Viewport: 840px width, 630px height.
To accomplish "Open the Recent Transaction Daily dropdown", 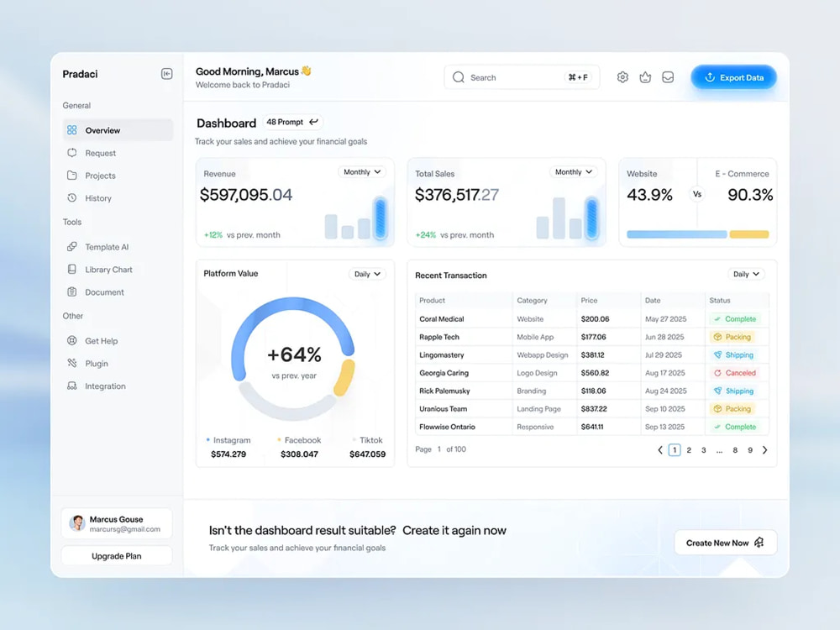I will (746, 274).
